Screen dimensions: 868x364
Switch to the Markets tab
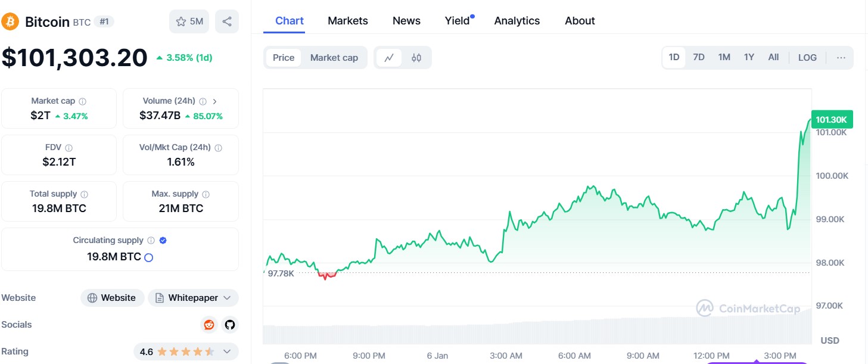tap(348, 21)
